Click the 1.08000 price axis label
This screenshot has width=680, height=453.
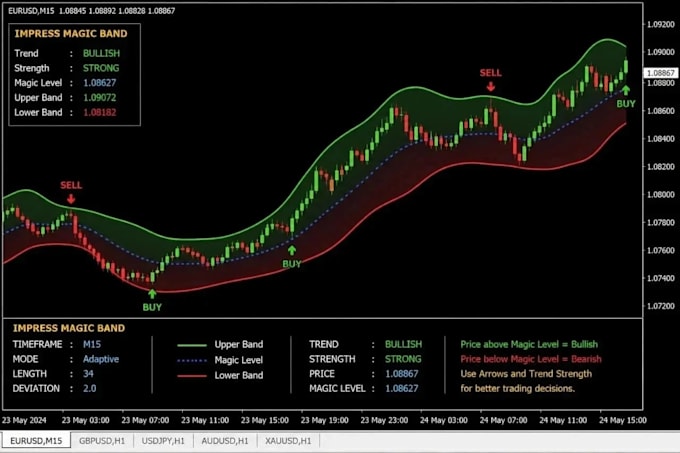[661, 195]
